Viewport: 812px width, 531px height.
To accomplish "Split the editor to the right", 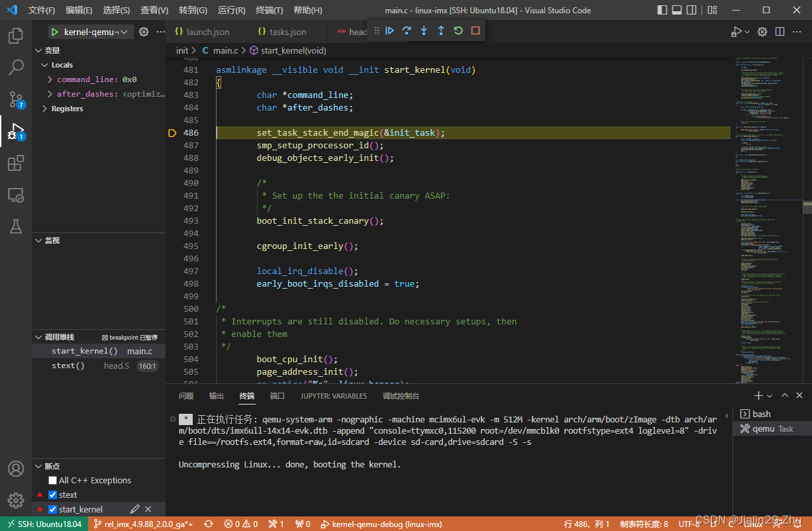I will click(x=780, y=32).
